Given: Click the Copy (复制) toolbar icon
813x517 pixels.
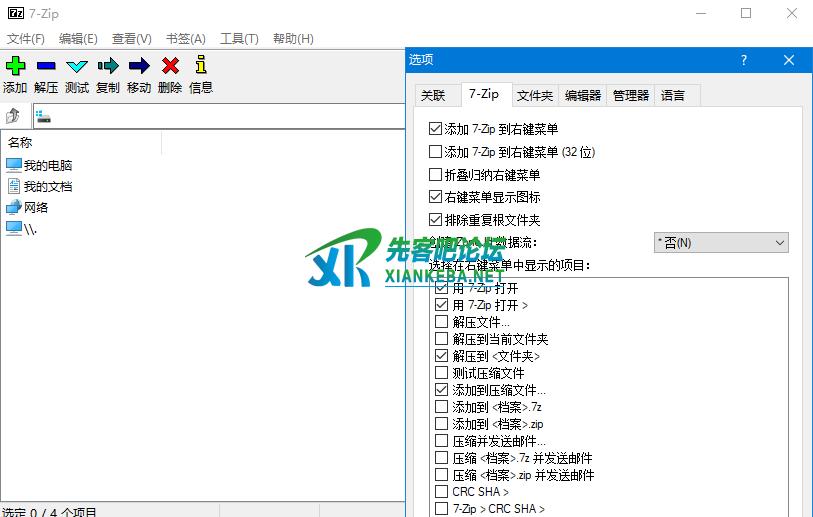Looking at the screenshot, I should point(108,66).
